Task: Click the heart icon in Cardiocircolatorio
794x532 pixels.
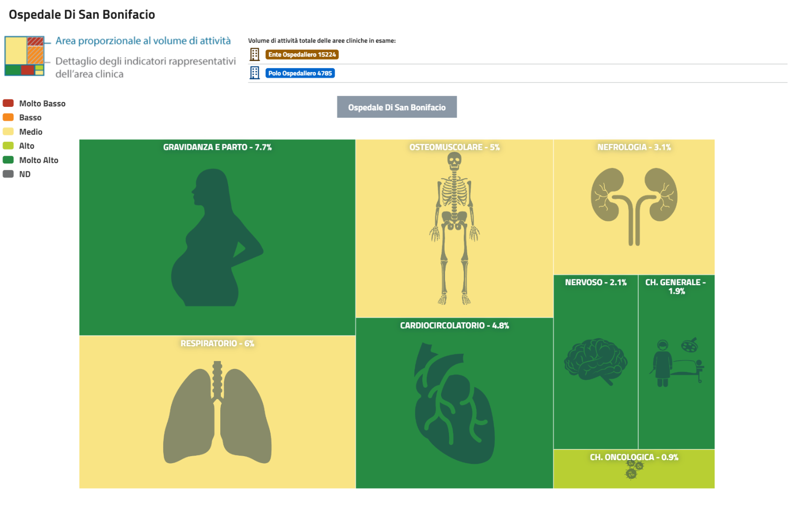Action: point(453,404)
